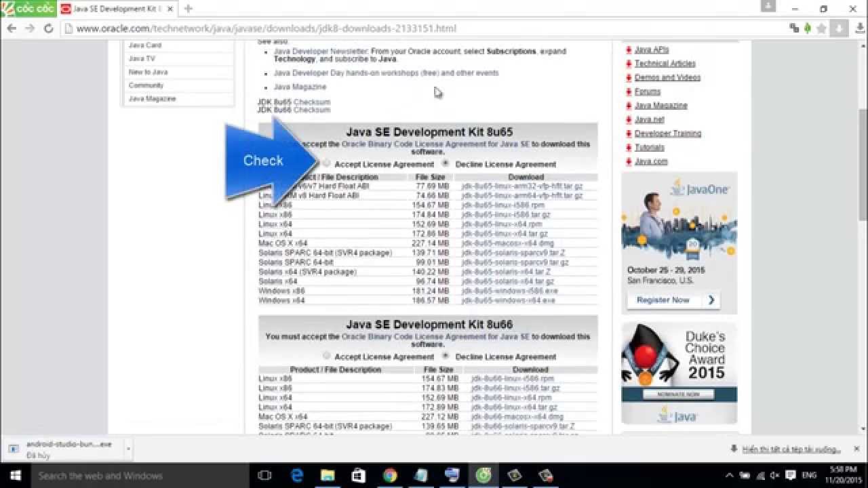Click the Duke's Choice Award 2015 banner
The height and width of the screenshot is (488, 868).
click(679, 373)
